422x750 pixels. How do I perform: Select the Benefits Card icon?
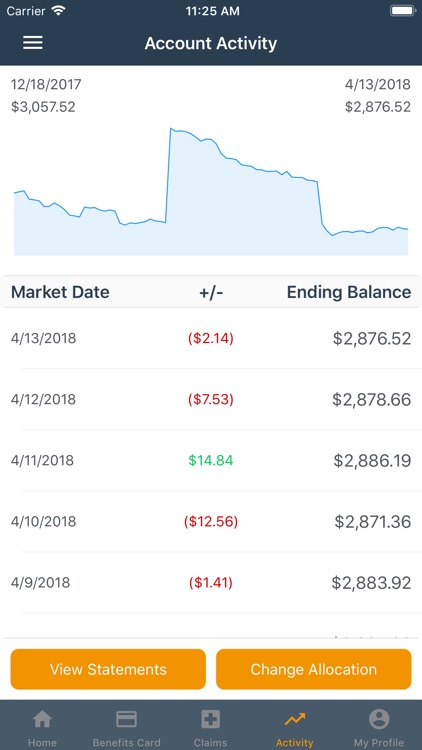pyautogui.click(x=126, y=718)
